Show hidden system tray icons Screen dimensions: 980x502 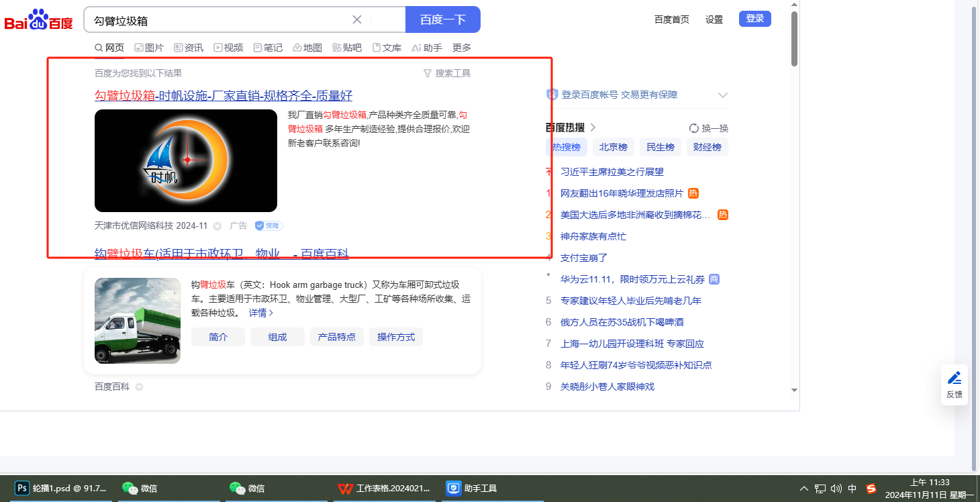point(804,489)
